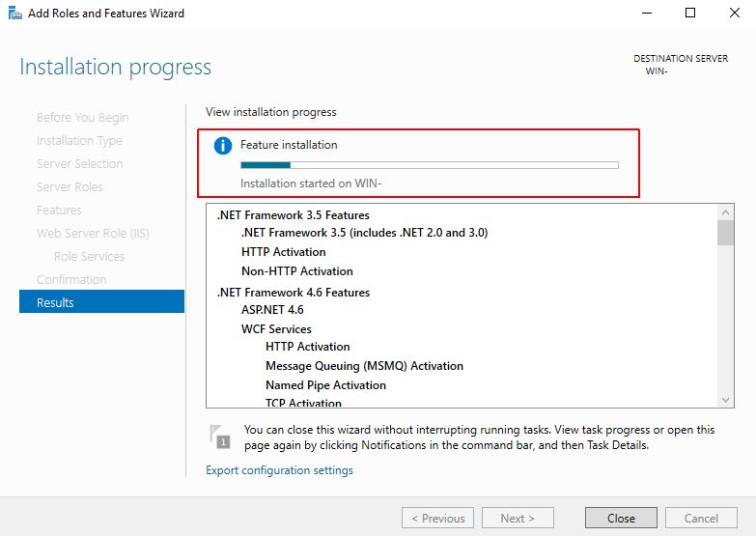Click the notifications flag icon

pyautogui.click(x=220, y=436)
